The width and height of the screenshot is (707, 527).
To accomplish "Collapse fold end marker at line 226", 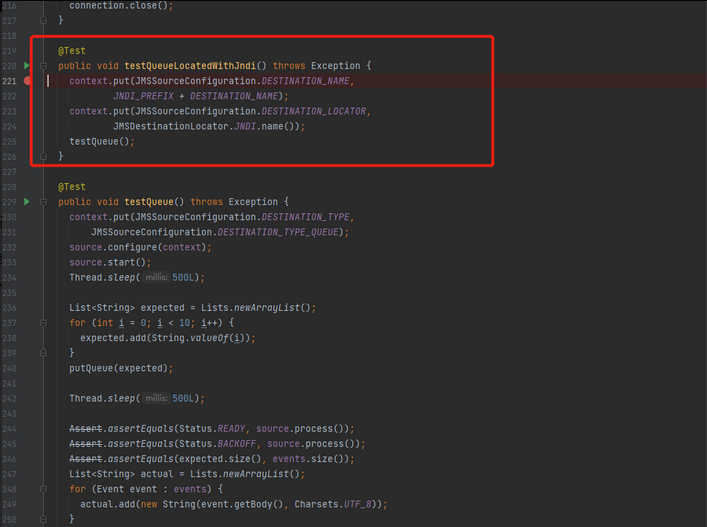I will tap(43, 156).
